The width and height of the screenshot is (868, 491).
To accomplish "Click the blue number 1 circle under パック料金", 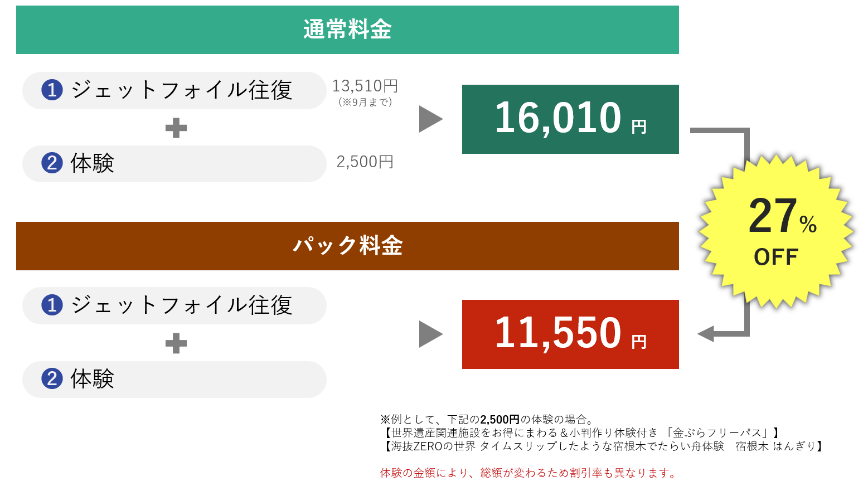I will [52, 305].
